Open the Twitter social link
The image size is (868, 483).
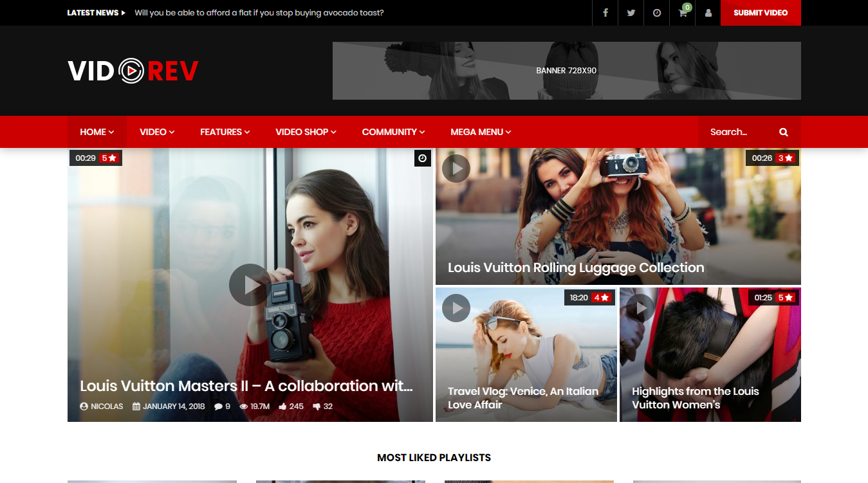point(631,13)
